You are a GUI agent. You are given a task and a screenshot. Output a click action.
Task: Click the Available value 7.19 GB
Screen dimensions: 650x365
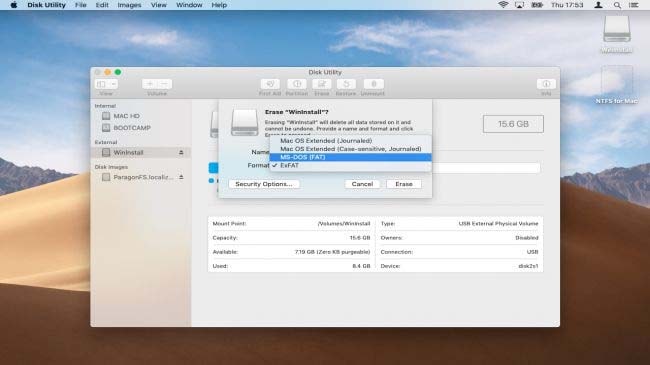tap(332, 252)
